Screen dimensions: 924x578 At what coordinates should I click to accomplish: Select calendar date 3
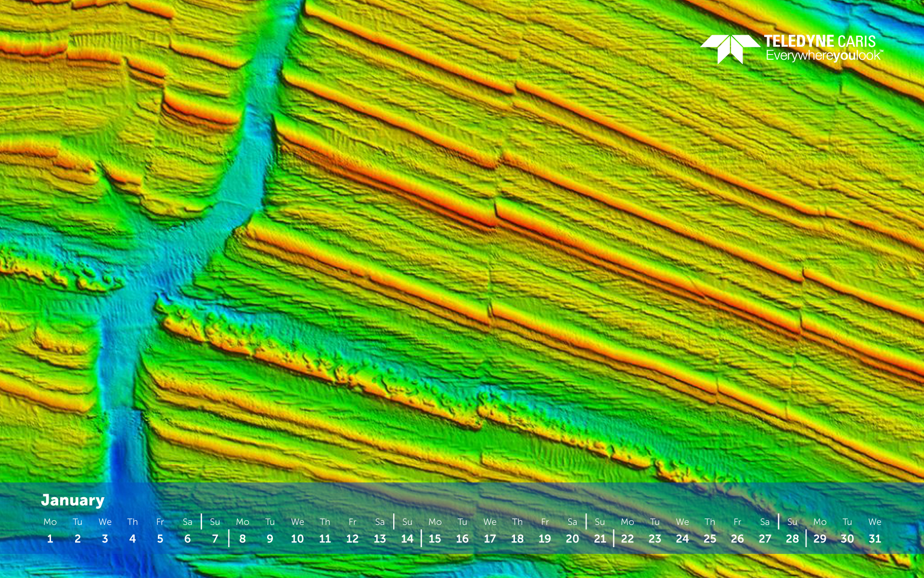coord(105,539)
